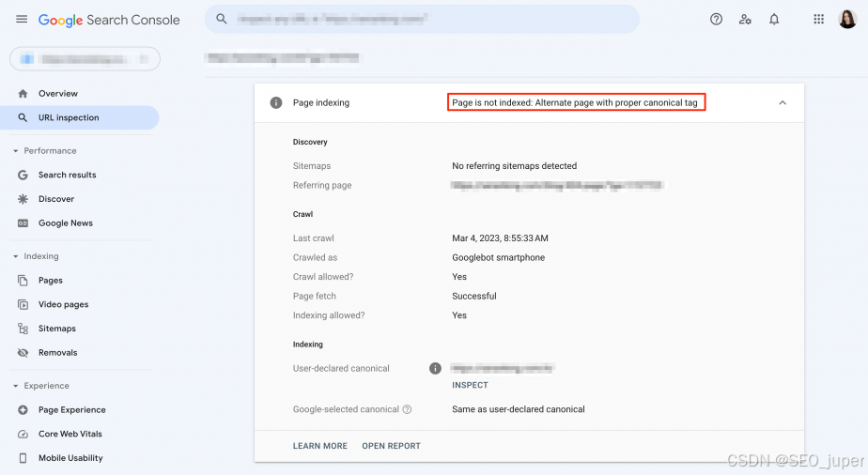Click 'No referring sitemaps detected' text
This screenshot has width=868, height=475.
point(514,166)
